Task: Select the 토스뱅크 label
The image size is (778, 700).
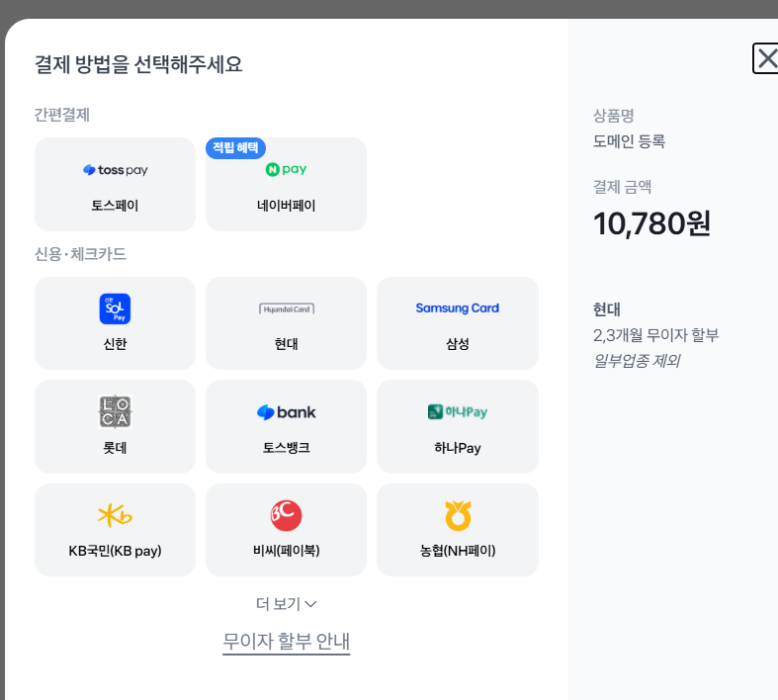Action: [x=287, y=448]
